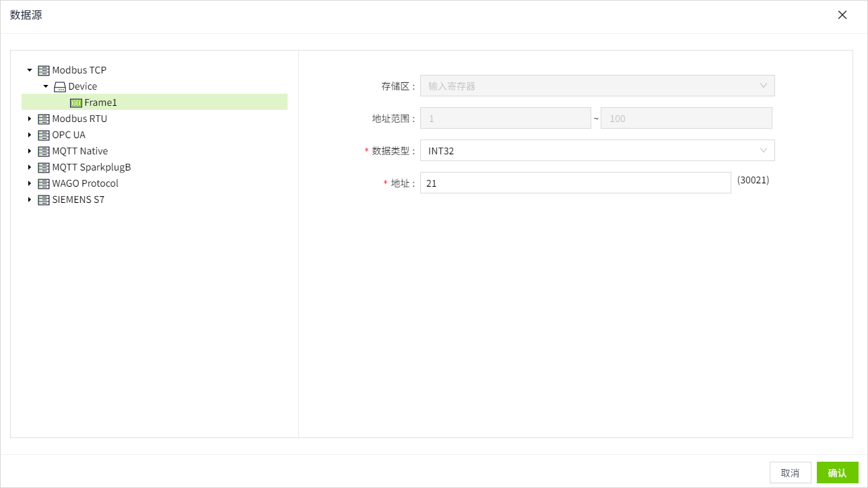Close the 数据源 dialog

pos(842,15)
